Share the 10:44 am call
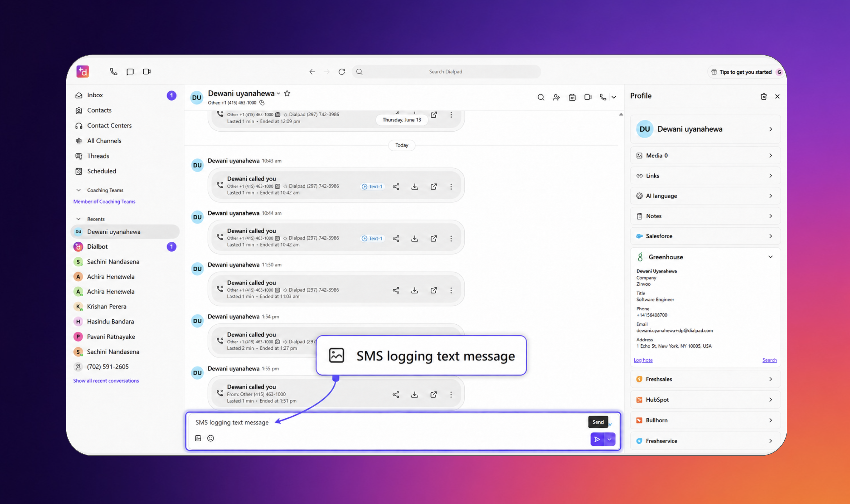This screenshot has height=504, width=850. click(x=396, y=238)
